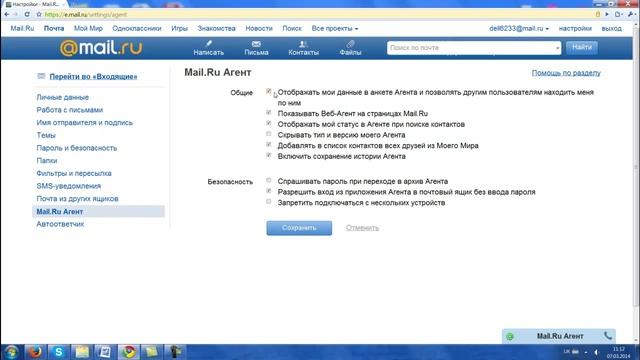This screenshot has width=640, height=360.
Task: Open Игры in the top navigation
Action: tap(180, 29)
